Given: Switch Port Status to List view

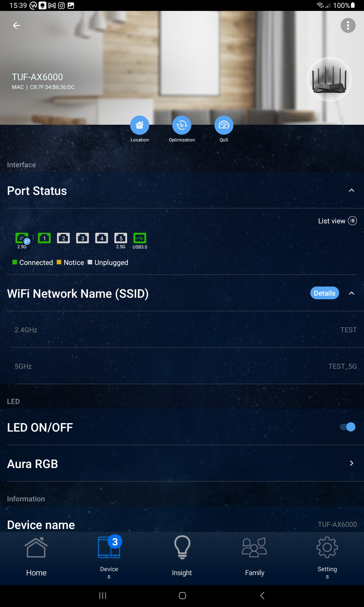Looking at the screenshot, I should click(x=337, y=221).
